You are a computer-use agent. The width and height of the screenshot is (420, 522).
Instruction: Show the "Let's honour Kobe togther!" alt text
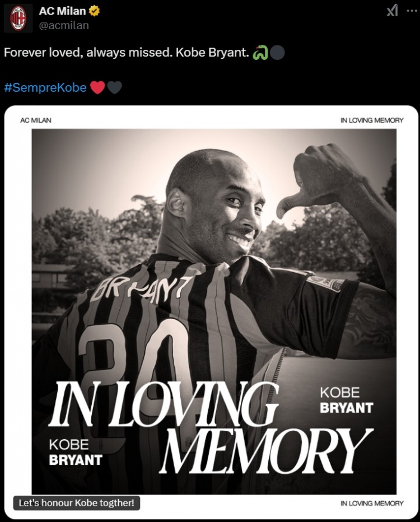click(77, 503)
